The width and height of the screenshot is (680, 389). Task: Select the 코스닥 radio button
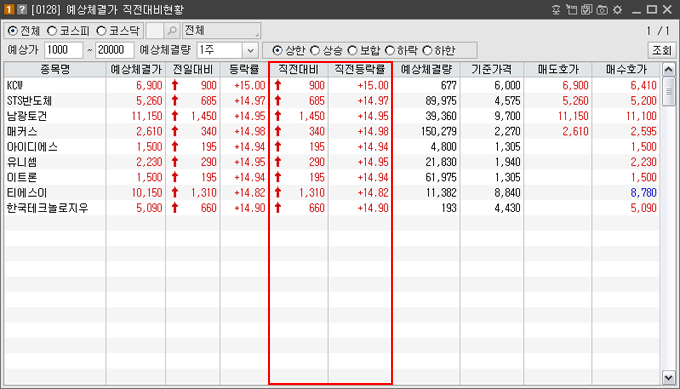point(101,31)
